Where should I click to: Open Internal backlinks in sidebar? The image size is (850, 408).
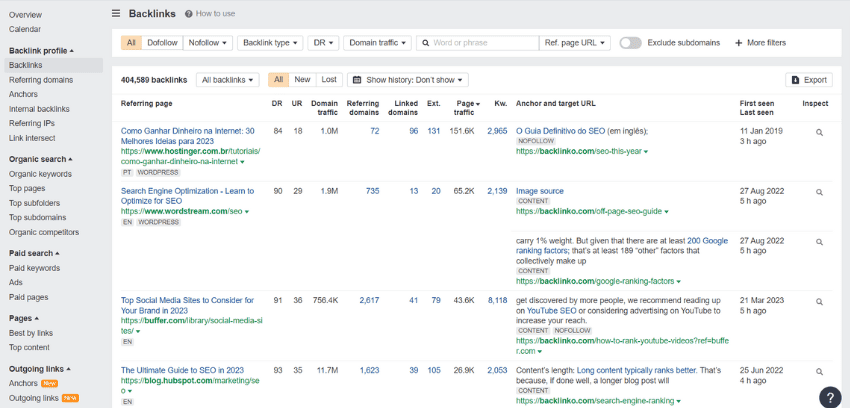[39, 109]
